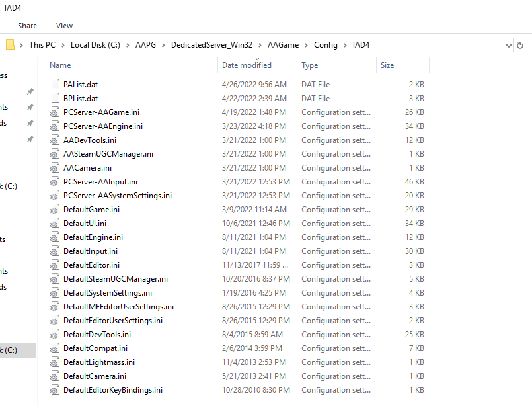Click the DefaultEditorKeyBindings.ini file icon

point(56,390)
